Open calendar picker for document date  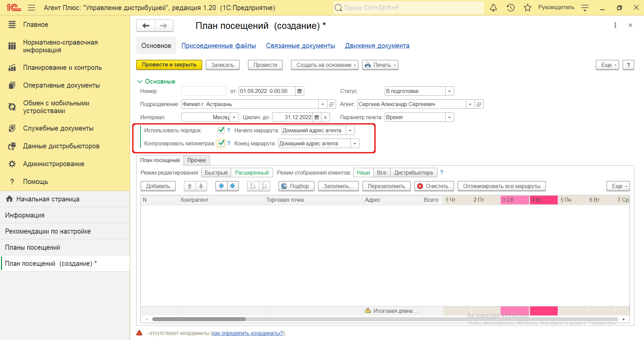(300, 91)
